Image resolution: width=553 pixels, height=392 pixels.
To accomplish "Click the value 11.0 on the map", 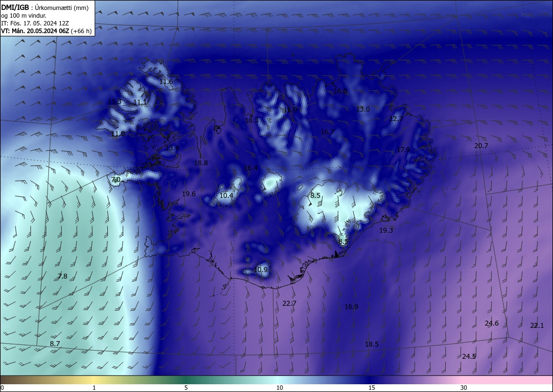I will tap(118, 134).
